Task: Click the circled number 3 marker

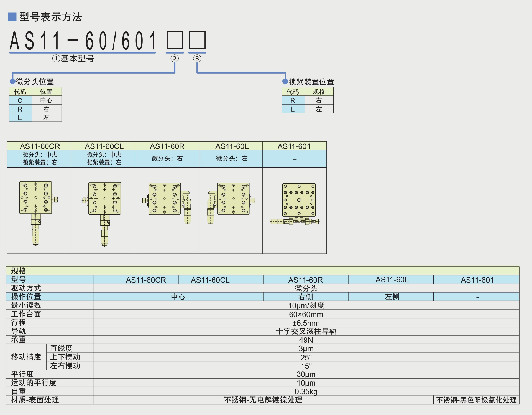Action: [x=197, y=59]
